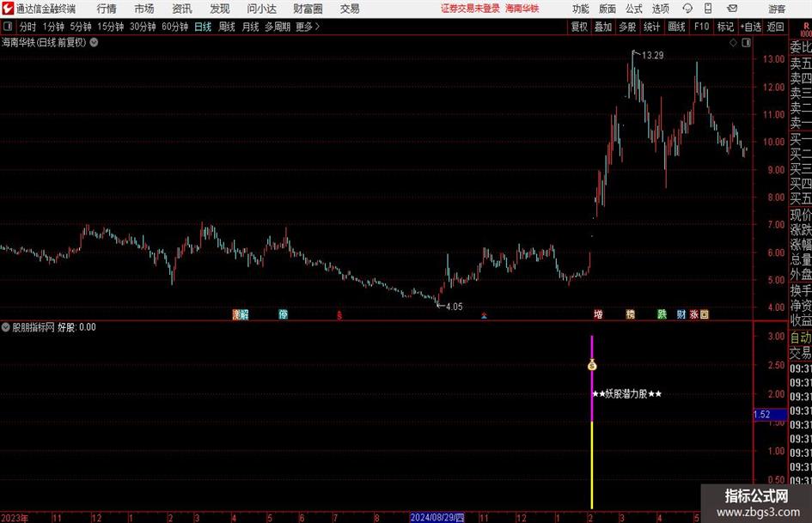
Task: Open the 市场 menu
Action: (x=144, y=9)
